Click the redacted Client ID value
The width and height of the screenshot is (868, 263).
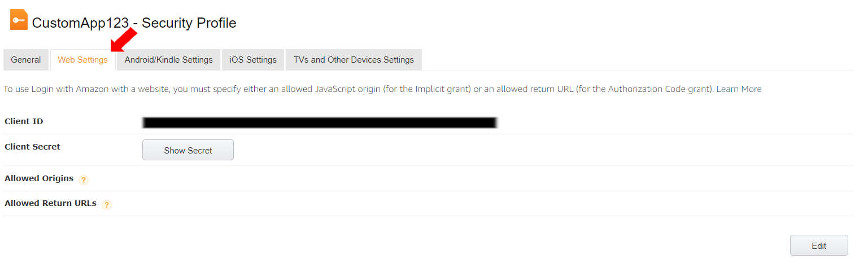point(319,122)
